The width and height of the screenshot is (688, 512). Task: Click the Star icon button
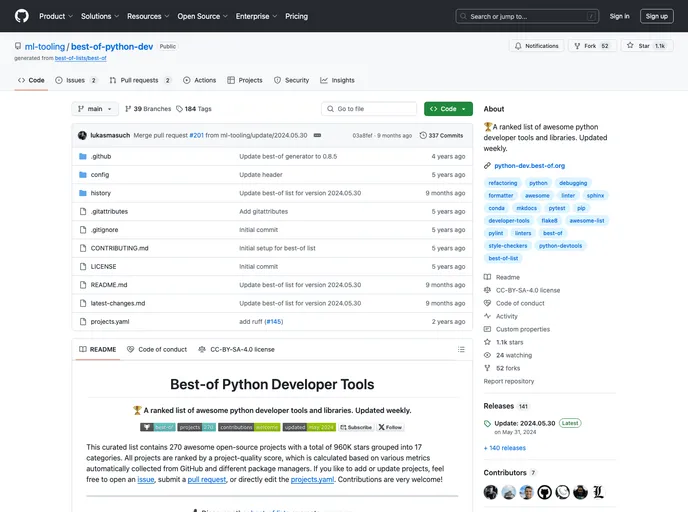[630, 46]
